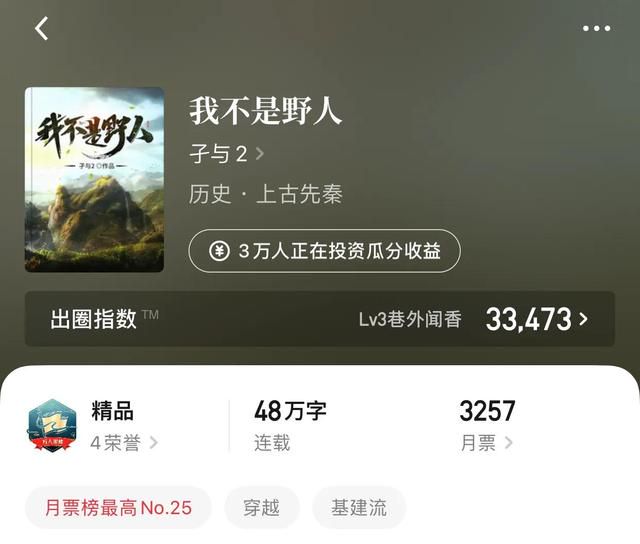
Task: Open the 月票 monthly ticket page
Action: pos(478,443)
